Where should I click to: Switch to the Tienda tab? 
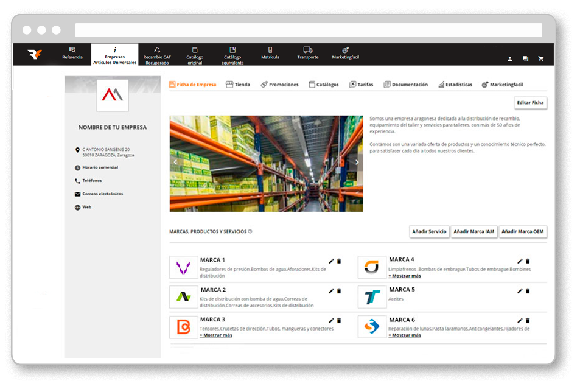click(238, 85)
